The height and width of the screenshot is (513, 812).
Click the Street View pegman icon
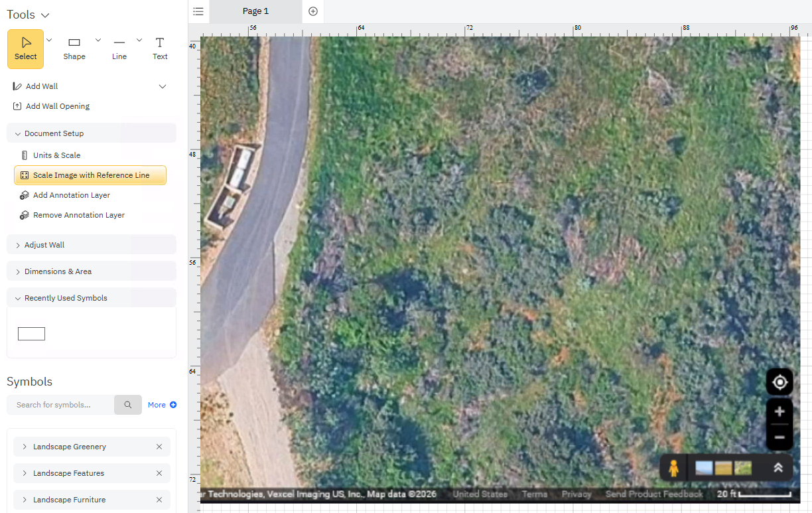[673, 468]
